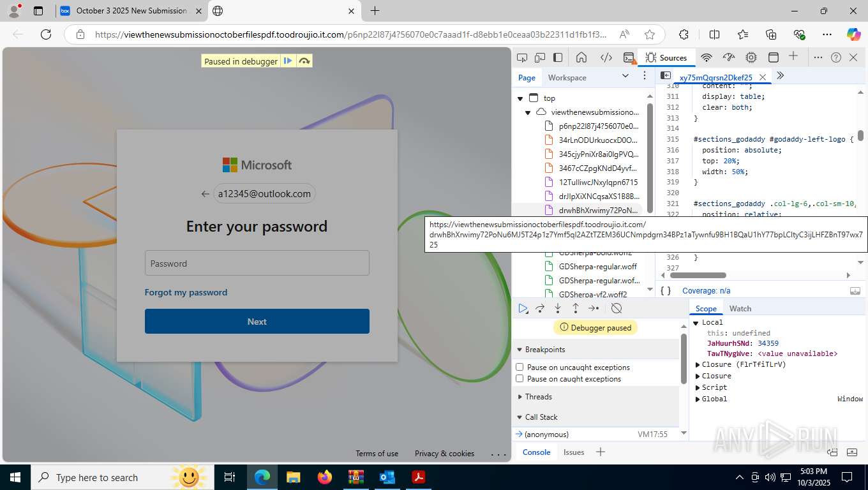Open the Elements panel code icon
This screenshot has width=868, height=490.
pos(606,57)
